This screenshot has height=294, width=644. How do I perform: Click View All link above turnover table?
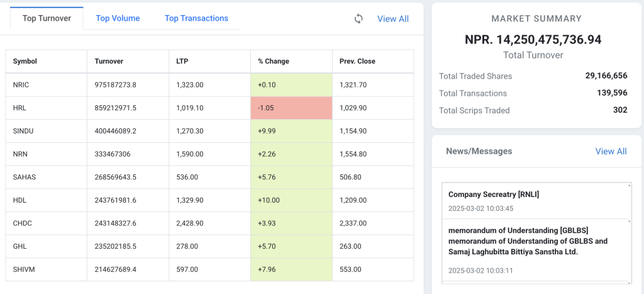392,19
